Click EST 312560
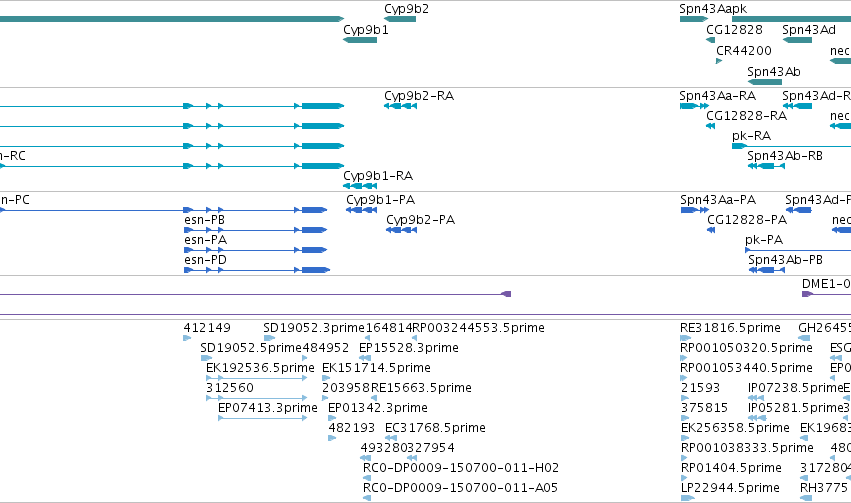The width and height of the screenshot is (851, 503). point(230,388)
